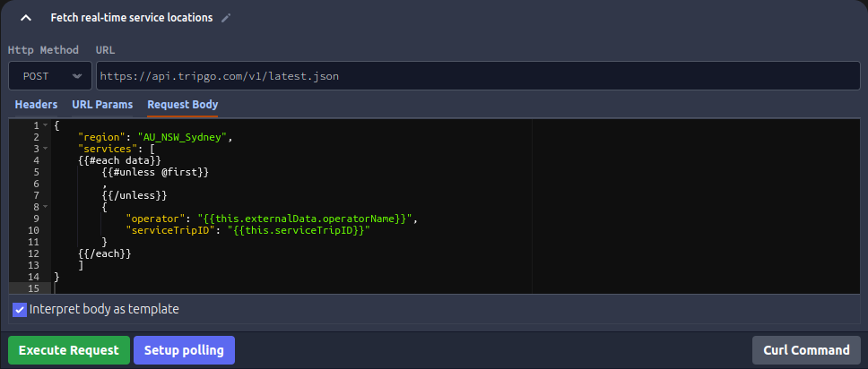Select the Request Body tab
This screenshot has height=369, width=868.
(182, 105)
